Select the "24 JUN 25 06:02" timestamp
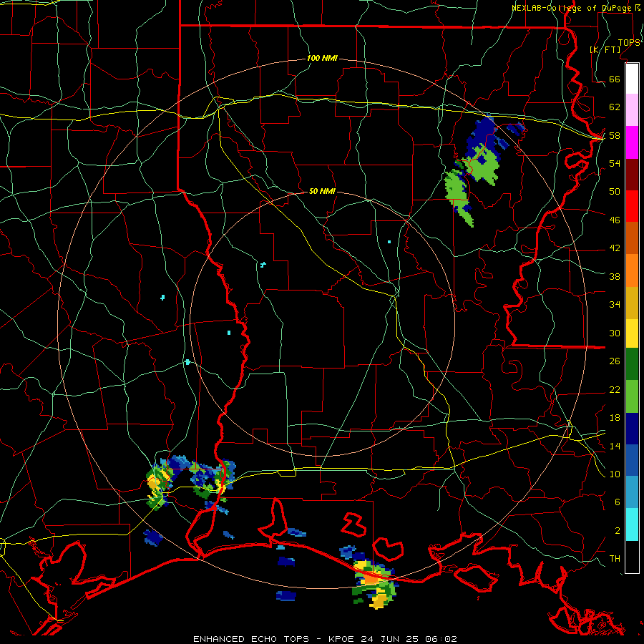 click(409, 639)
